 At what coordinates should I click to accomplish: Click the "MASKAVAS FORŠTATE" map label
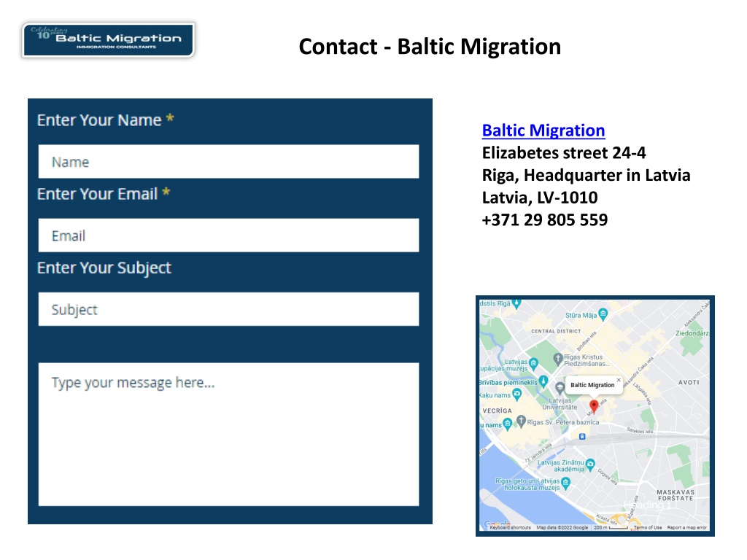(x=675, y=495)
